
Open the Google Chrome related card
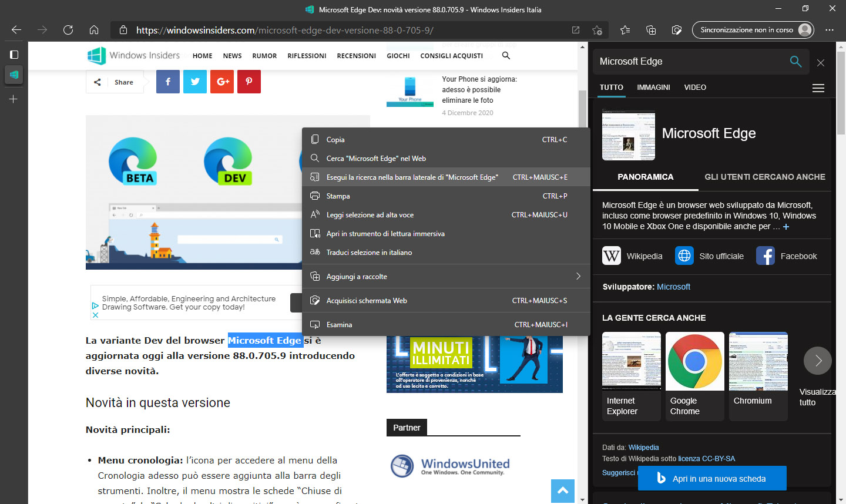(695, 376)
